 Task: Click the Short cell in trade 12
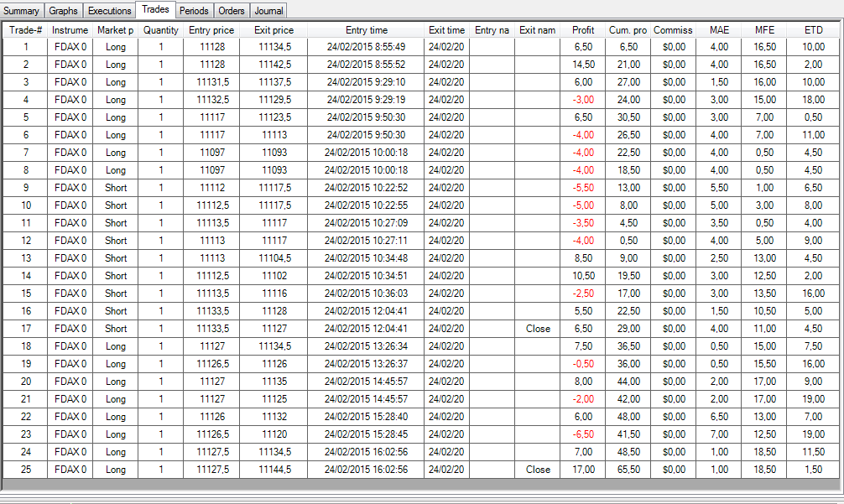[x=115, y=241]
